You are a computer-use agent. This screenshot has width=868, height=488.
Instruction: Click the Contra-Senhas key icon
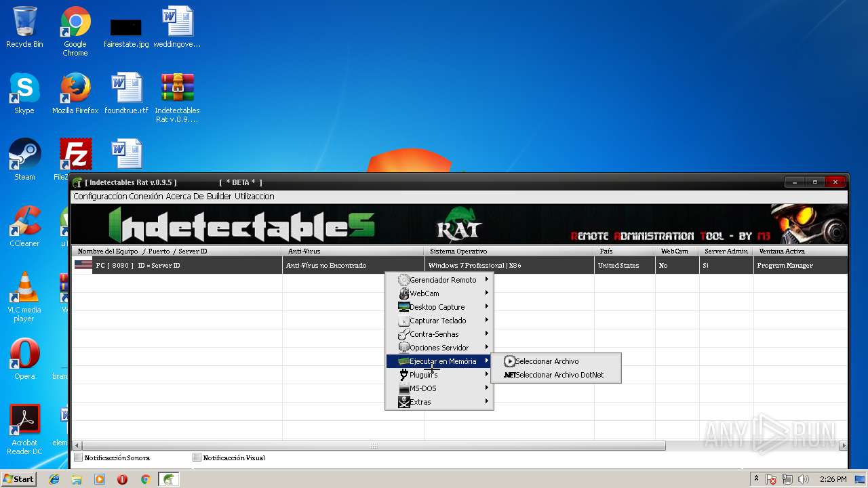[x=404, y=334]
